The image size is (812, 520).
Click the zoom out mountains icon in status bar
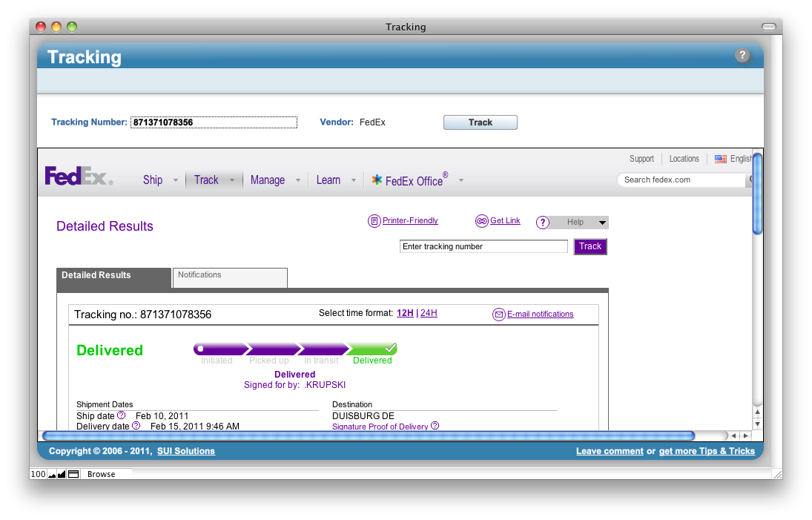pyautogui.click(x=52, y=474)
